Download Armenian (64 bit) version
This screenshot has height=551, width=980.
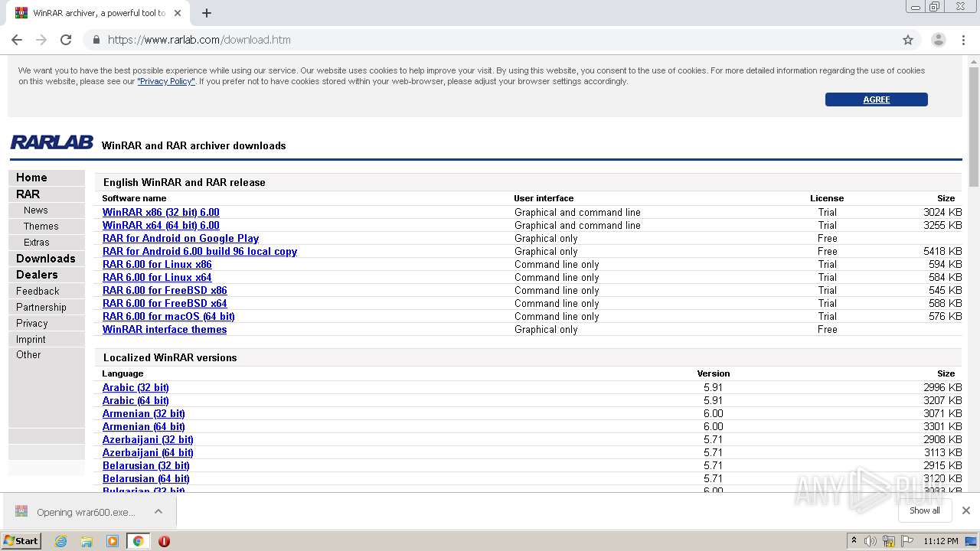[x=144, y=426]
